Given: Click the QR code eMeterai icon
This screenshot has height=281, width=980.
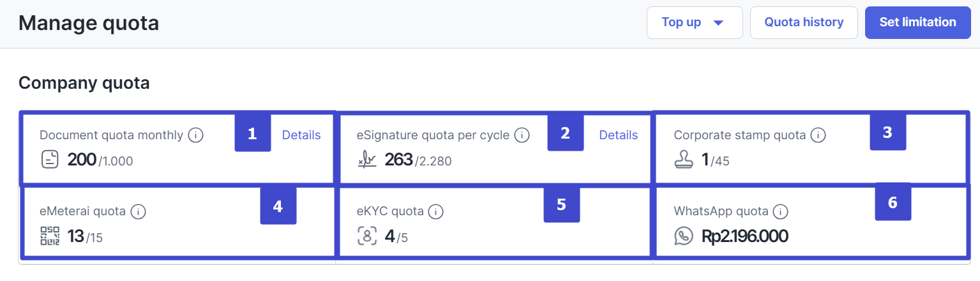Looking at the screenshot, I should coord(50,236).
